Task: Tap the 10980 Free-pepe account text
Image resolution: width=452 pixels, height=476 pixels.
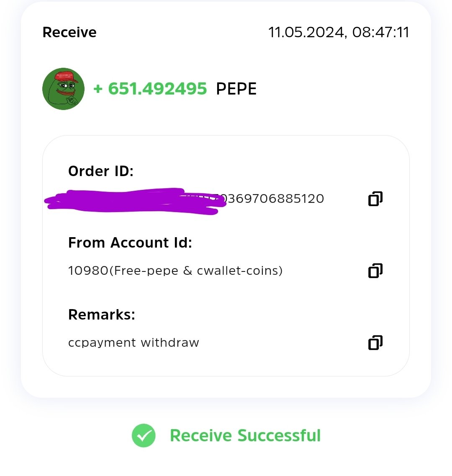Action: point(175,271)
